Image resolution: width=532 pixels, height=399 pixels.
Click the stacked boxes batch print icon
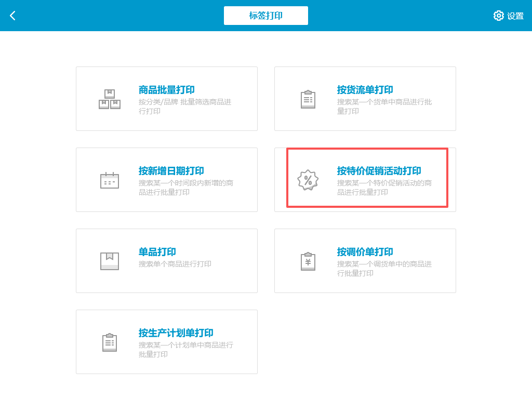pyautogui.click(x=110, y=99)
